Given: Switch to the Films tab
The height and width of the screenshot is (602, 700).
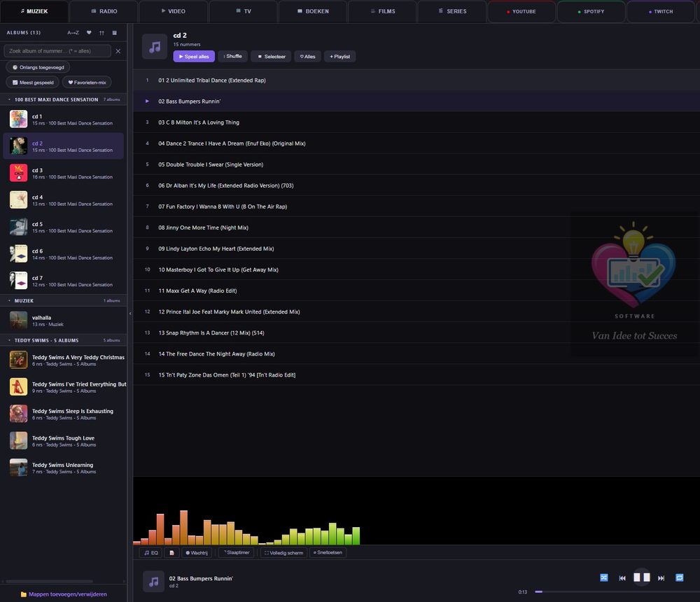Looking at the screenshot, I should [x=383, y=11].
